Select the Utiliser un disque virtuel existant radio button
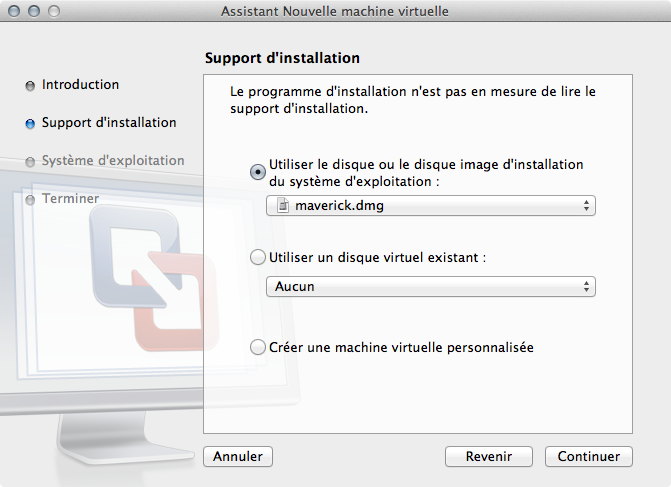The image size is (671, 487). [x=258, y=257]
